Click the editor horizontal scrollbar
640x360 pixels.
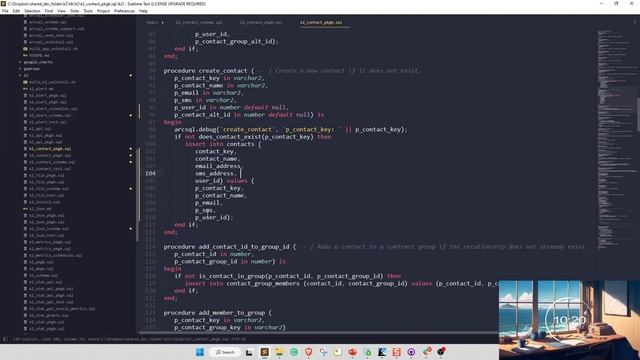click(318, 333)
